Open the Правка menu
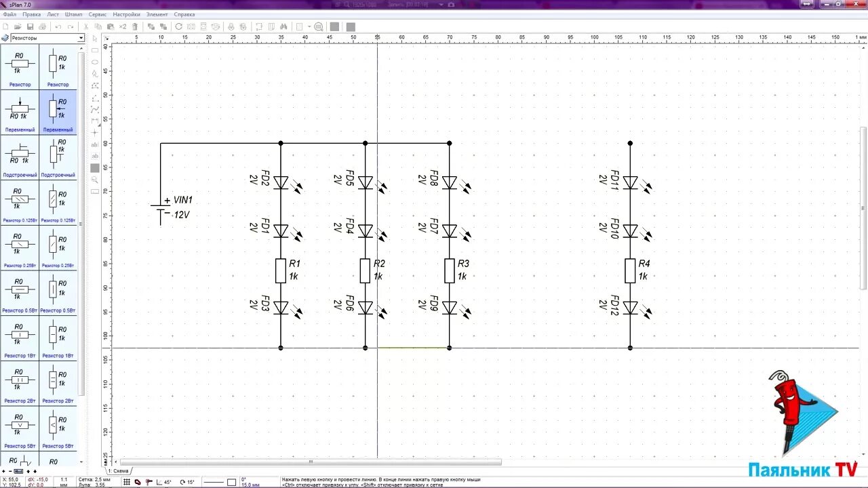 coord(31,14)
